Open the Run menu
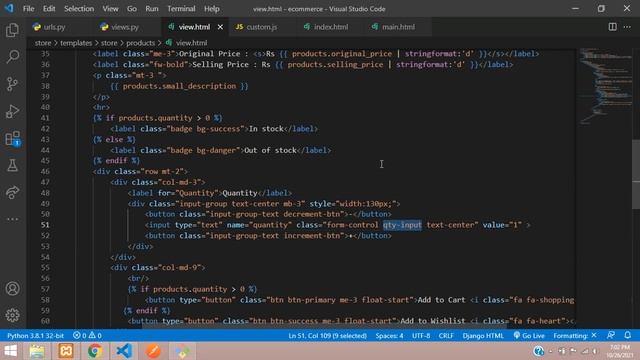 [152, 9]
